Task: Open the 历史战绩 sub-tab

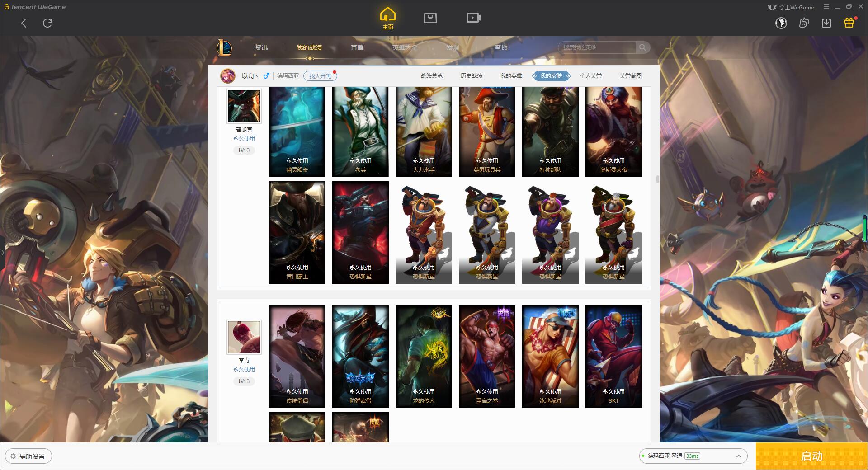Action: coord(472,76)
